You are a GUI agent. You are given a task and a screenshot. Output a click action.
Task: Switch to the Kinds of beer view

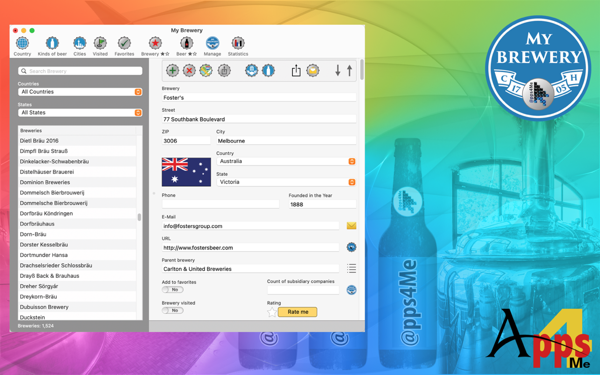pos(52,46)
